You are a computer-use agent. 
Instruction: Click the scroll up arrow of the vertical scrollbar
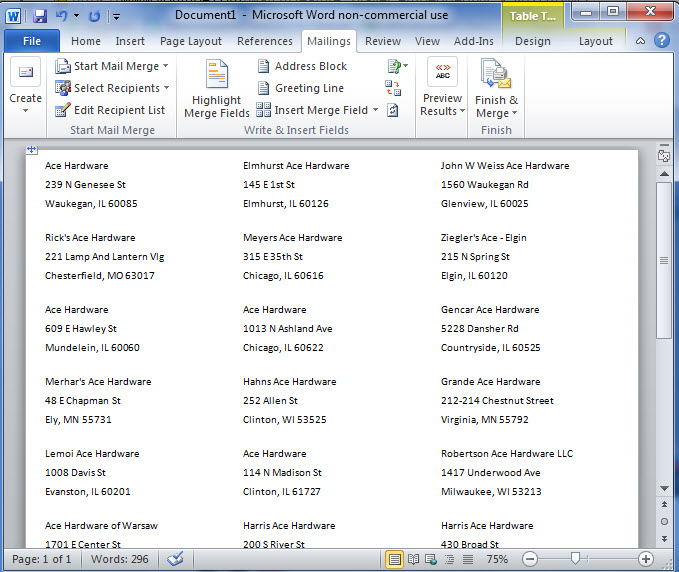coord(664,174)
